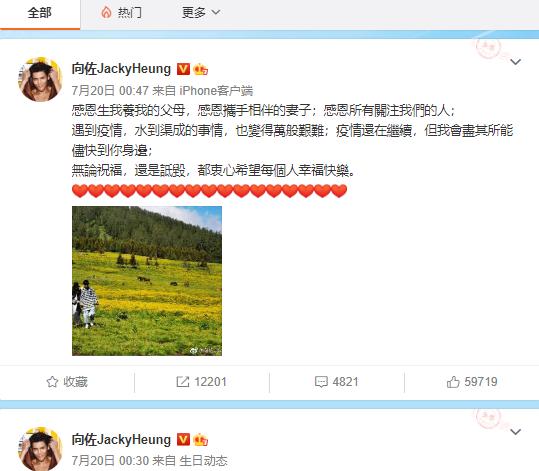Like the post with thumbs-up showing 59719

[472, 382]
